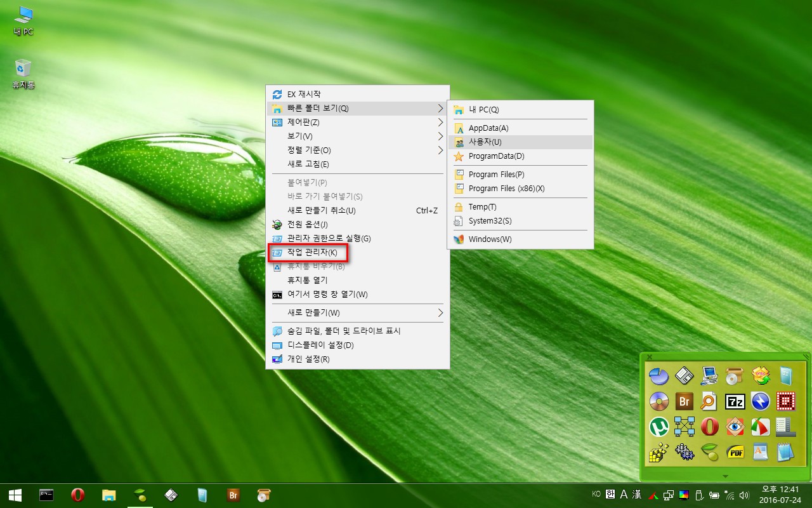
Task: Select 휴지통 recycle bin desktop icon
Action: click(23, 74)
